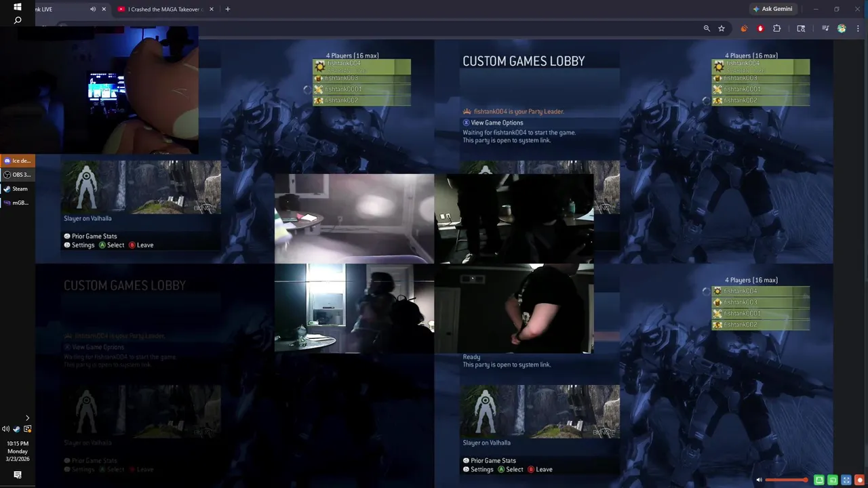Screen dimensions: 868x488
Task: Click the Valhalla map thumbnail bottom-right
Action: (540, 411)
